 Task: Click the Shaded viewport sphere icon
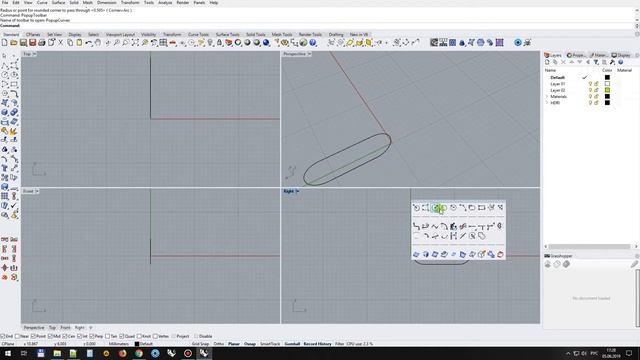[247, 42]
